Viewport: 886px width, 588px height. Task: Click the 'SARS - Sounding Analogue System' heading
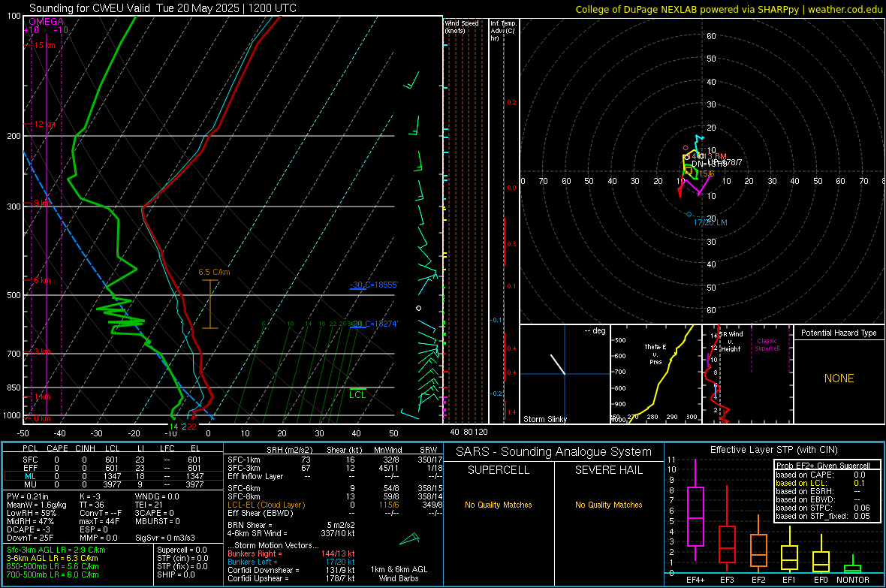[x=554, y=452]
